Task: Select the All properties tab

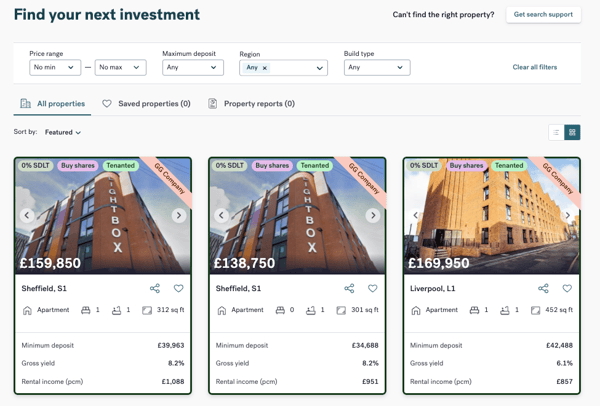Action: pyautogui.click(x=52, y=104)
